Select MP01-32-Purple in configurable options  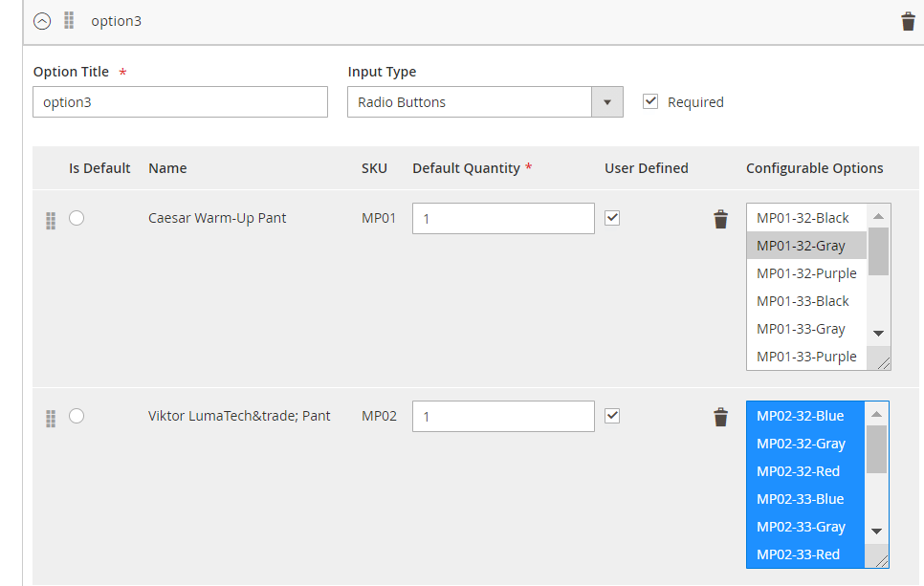pos(805,273)
